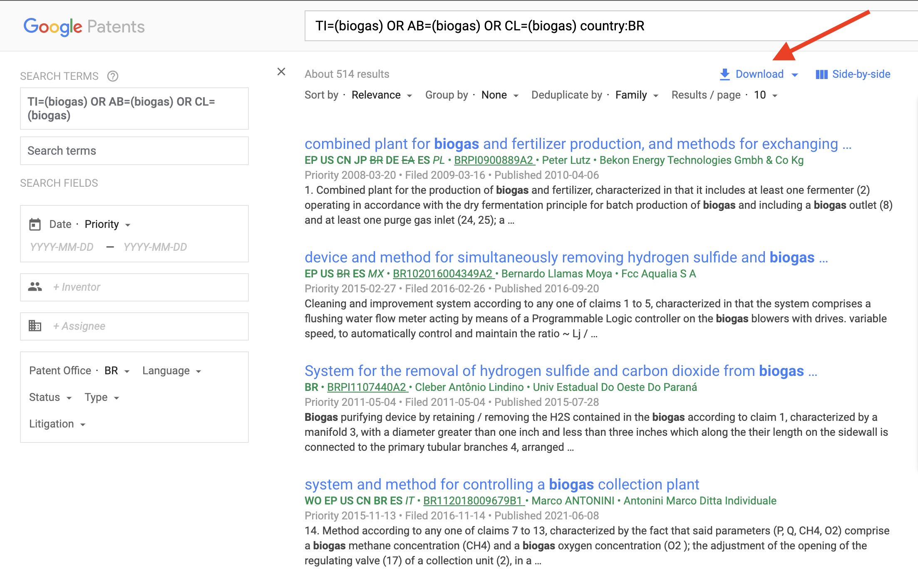Open device for removing hydrogen sulfide result
Image resolution: width=918 pixels, height=588 pixels.
click(x=566, y=257)
